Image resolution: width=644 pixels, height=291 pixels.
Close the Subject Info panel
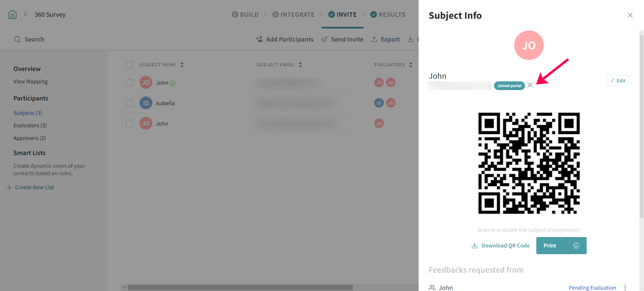point(630,15)
